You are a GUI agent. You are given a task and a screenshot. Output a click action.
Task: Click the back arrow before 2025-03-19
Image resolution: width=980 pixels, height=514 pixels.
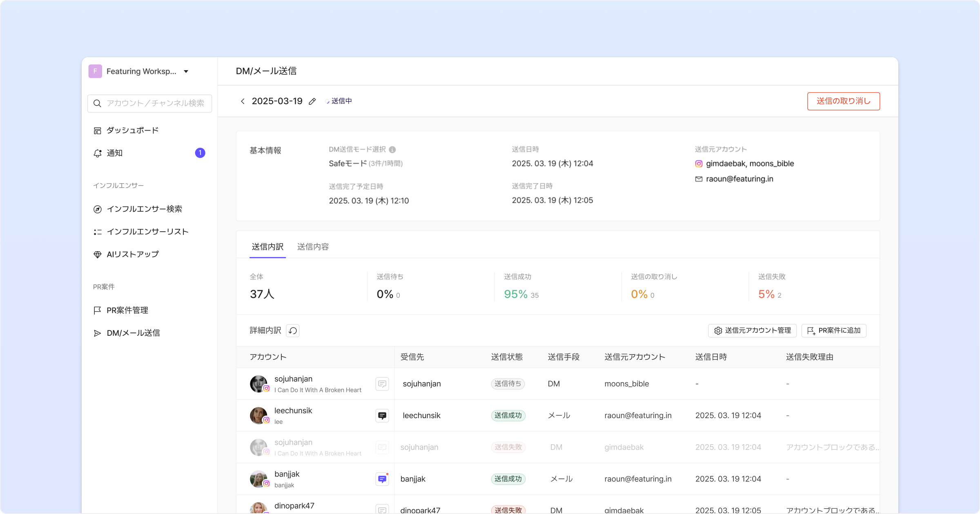point(243,101)
